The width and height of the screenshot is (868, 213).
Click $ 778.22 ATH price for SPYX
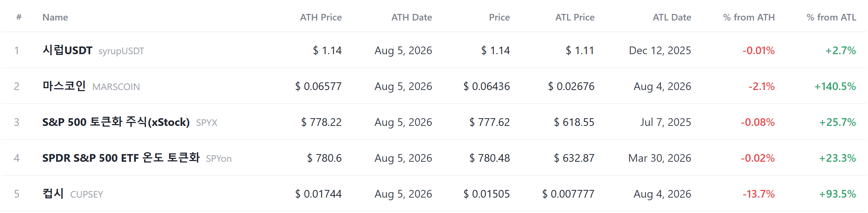click(x=321, y=122)
